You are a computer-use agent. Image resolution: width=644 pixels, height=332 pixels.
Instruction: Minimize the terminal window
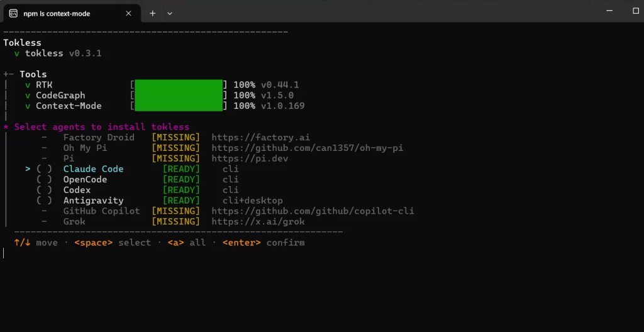point(609,11)
